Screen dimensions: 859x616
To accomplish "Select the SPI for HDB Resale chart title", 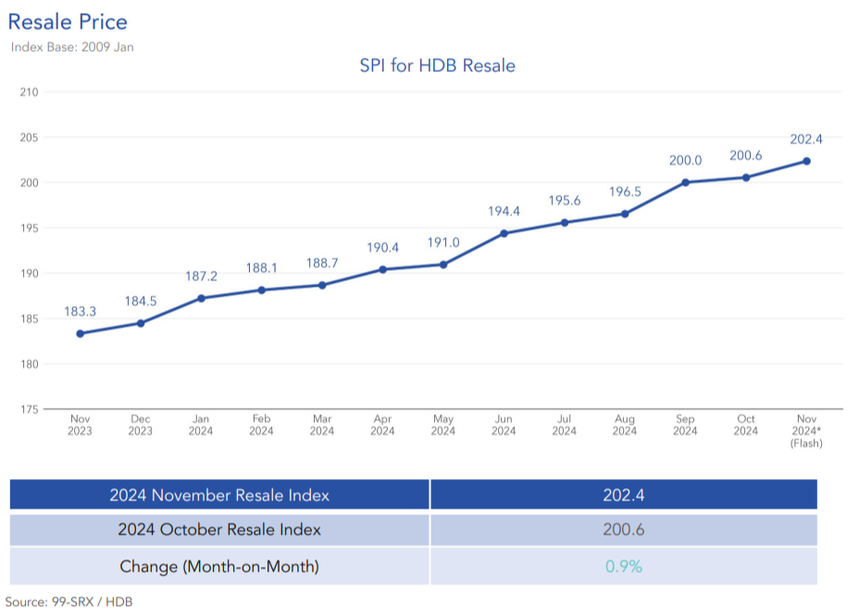I will coord(438,66).
